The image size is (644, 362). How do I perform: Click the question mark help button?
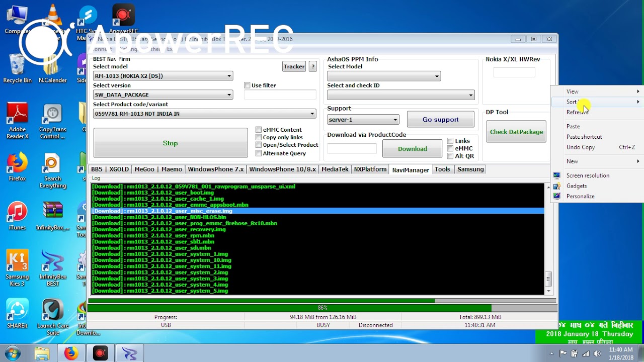pyautogui.click(x=312, y=66)
